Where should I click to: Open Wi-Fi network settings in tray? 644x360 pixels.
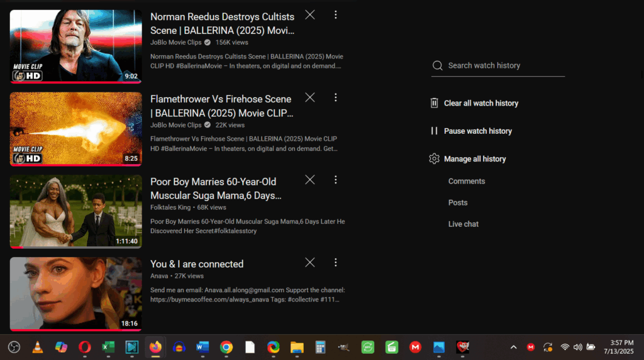tap(565, 347)
